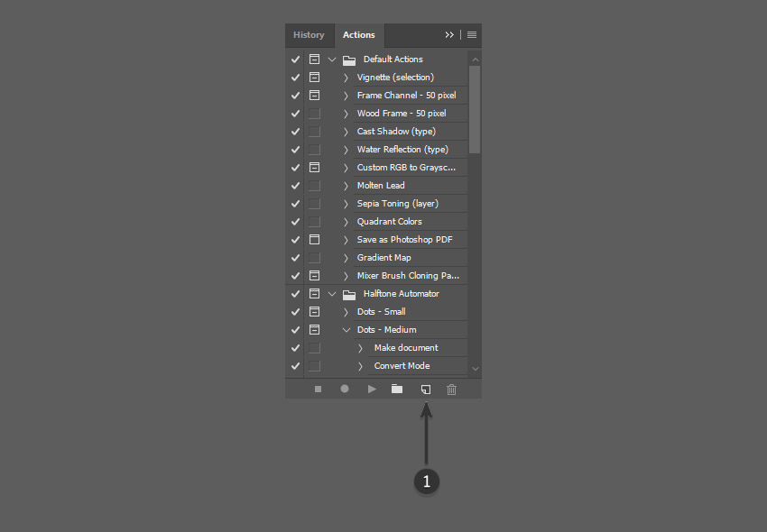Toggle dialog box for Vignette (selection)
Viewport: 767px width, 532px height.
tap(315, 78)
